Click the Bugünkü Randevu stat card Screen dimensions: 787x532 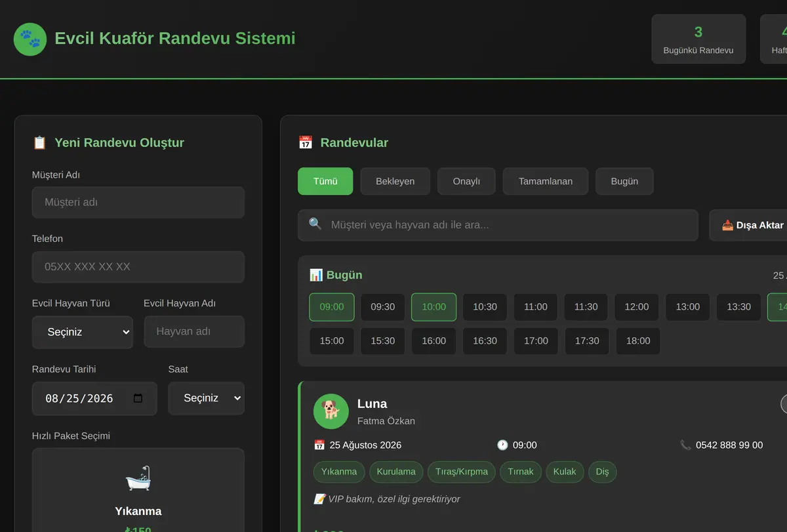click(698, 39)
